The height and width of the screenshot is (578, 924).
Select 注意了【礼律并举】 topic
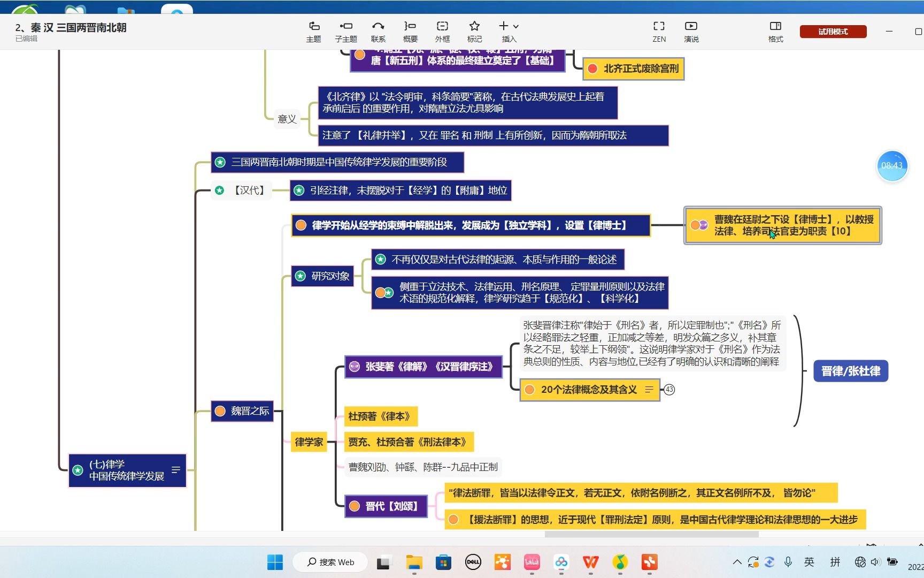tap(493, 135)
